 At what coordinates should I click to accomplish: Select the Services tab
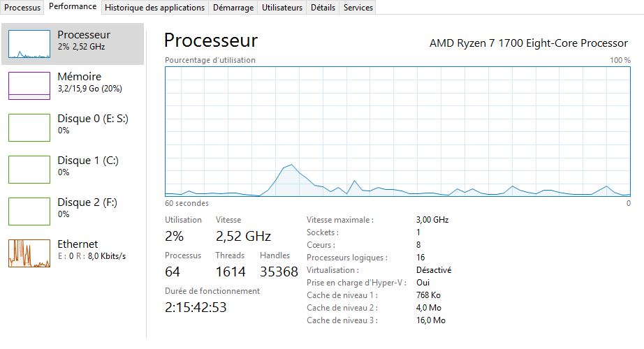[x=358, y=8]
